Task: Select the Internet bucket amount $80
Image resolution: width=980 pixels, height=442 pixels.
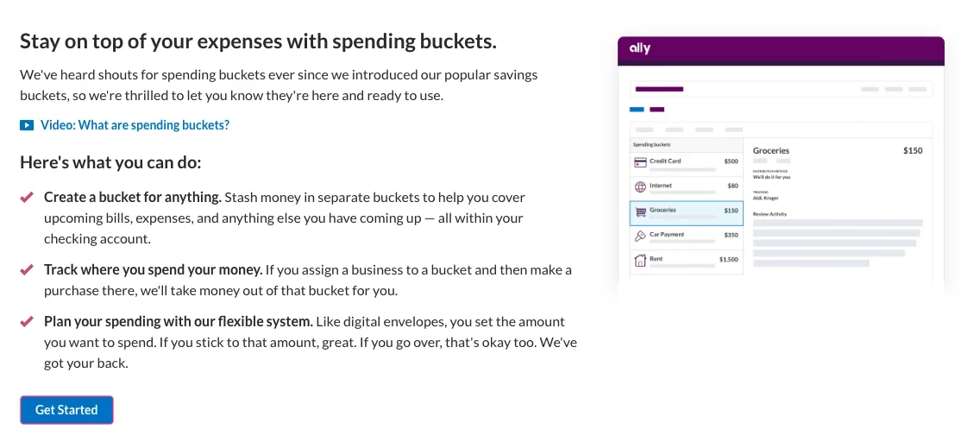Action: pos(732,186)
